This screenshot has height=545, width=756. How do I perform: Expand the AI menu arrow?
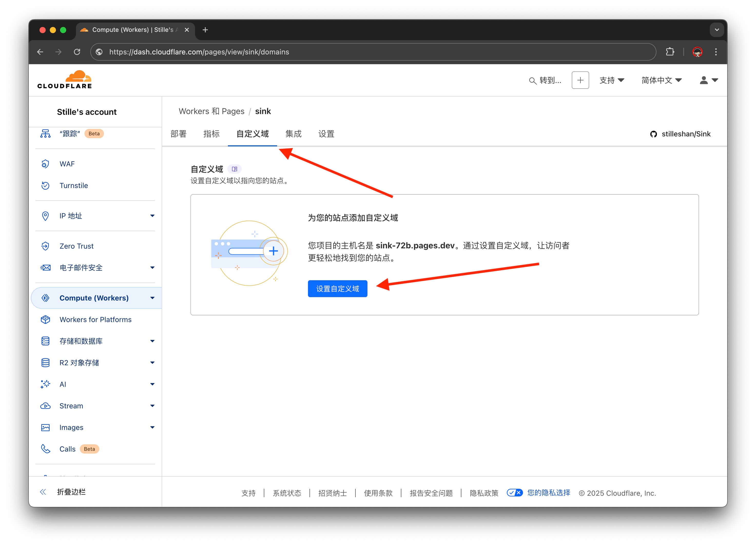pos(152,384)
